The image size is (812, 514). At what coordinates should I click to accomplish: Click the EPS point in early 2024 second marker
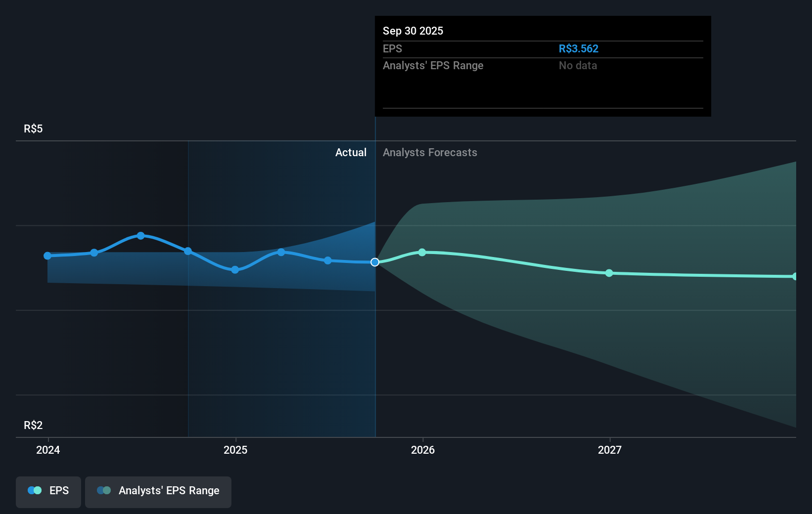pos(94,253)
